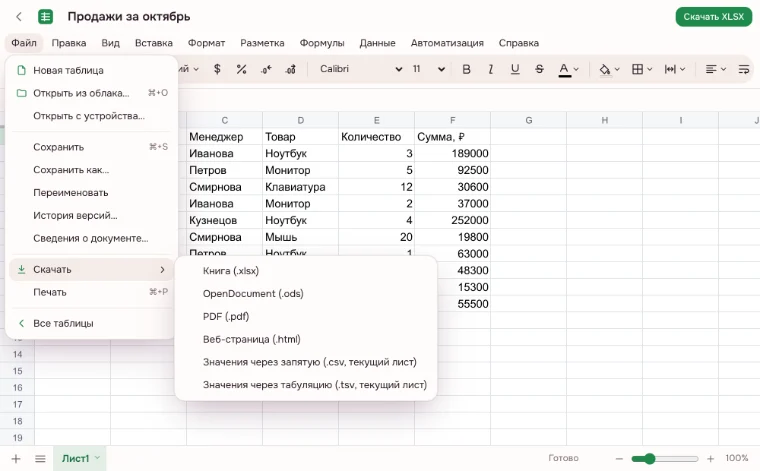Click the borders icon

pyautogui.click(x=637, y=69)
